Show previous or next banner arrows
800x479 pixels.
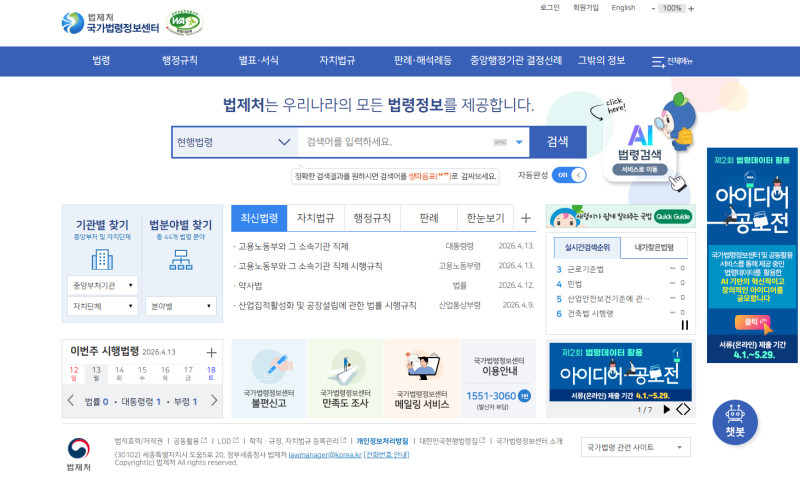(683, 409)
